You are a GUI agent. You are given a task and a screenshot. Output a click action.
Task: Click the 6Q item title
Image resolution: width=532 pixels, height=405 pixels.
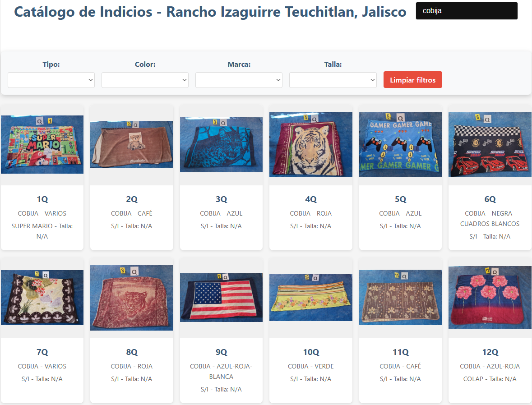490,199
